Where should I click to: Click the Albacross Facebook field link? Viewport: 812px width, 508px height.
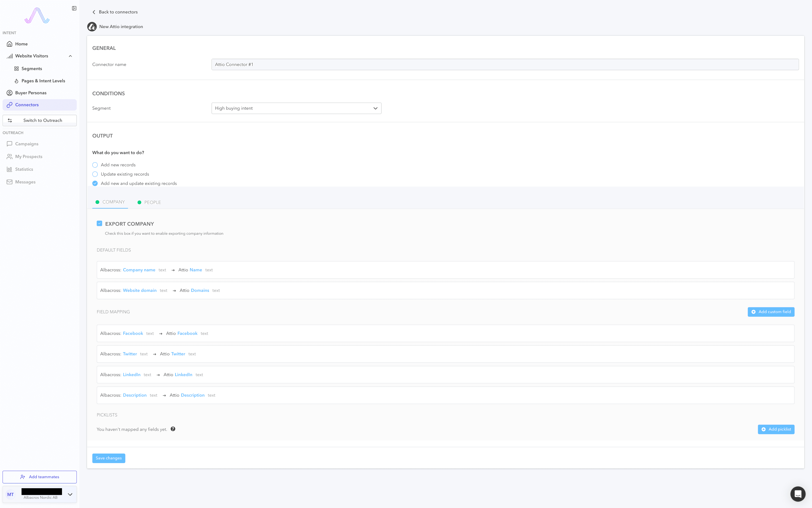133,334
